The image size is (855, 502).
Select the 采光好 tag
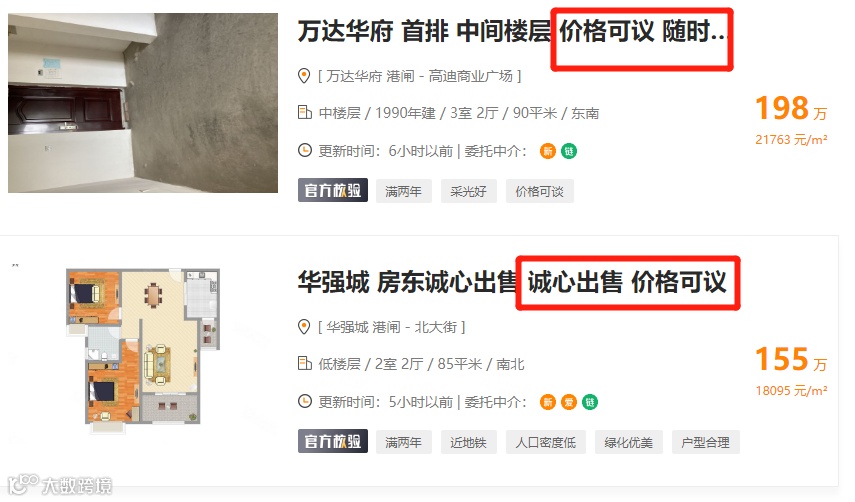pos(468,191)
